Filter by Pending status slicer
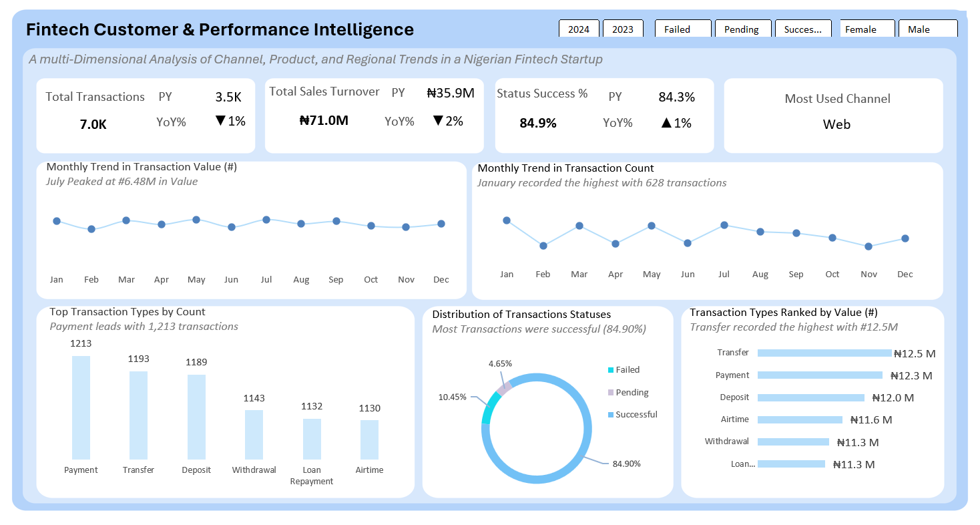 pyautogui.click(x=743, y=29)
